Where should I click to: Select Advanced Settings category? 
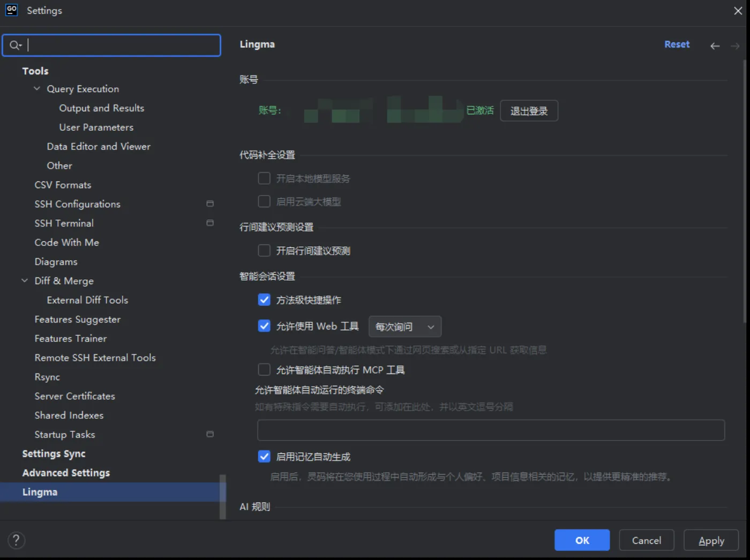point(66,473)
